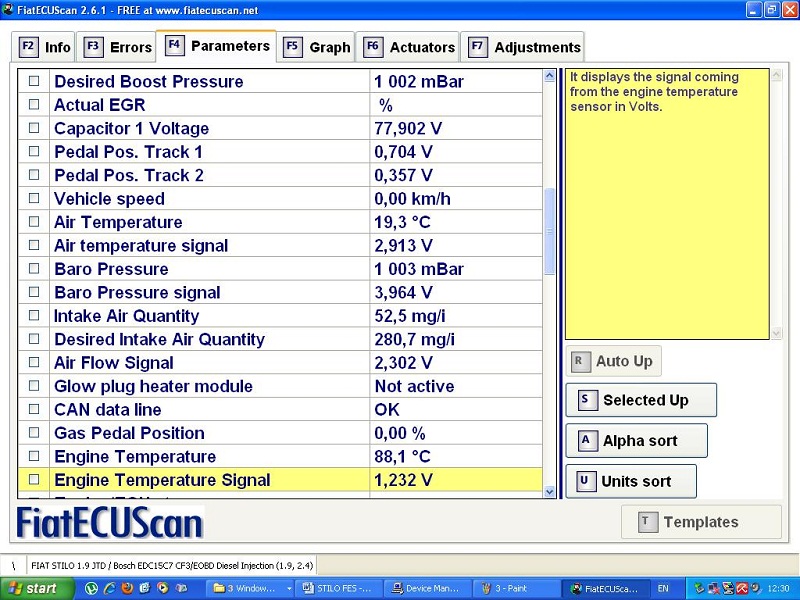Open the F7 Adjustments tab
The image size is (800, 600).
click(x=524, y=47)
